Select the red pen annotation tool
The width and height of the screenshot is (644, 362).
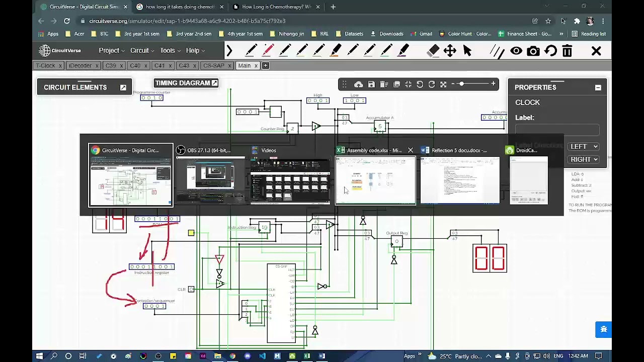click(268, 50)
